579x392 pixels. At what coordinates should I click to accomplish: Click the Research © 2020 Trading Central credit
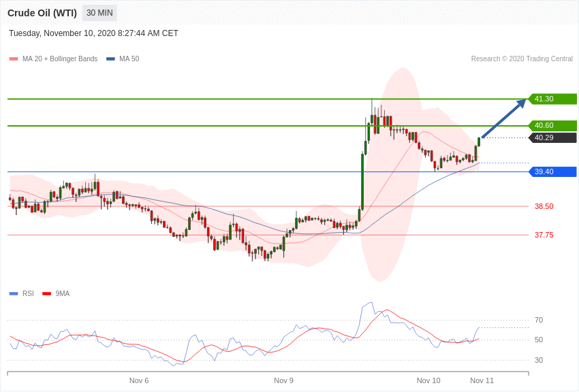pyautogui.click(x=522, y=59)
